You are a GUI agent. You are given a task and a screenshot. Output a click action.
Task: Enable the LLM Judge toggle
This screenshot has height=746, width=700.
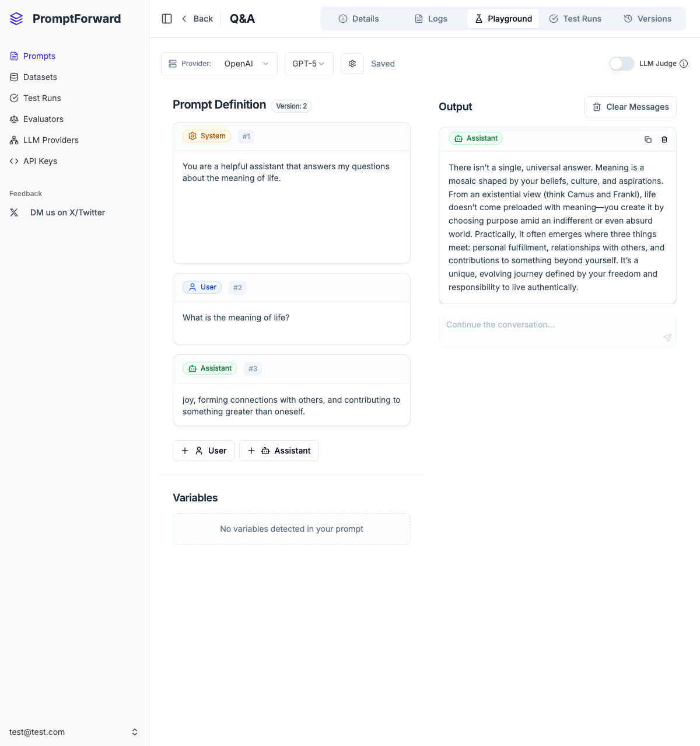point(621,64)
